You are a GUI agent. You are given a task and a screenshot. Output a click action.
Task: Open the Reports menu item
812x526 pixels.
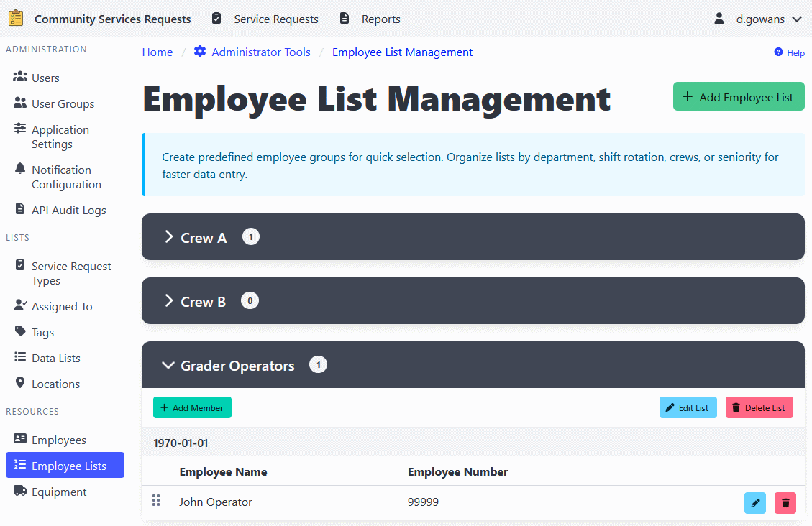click(x=380, y=19)
